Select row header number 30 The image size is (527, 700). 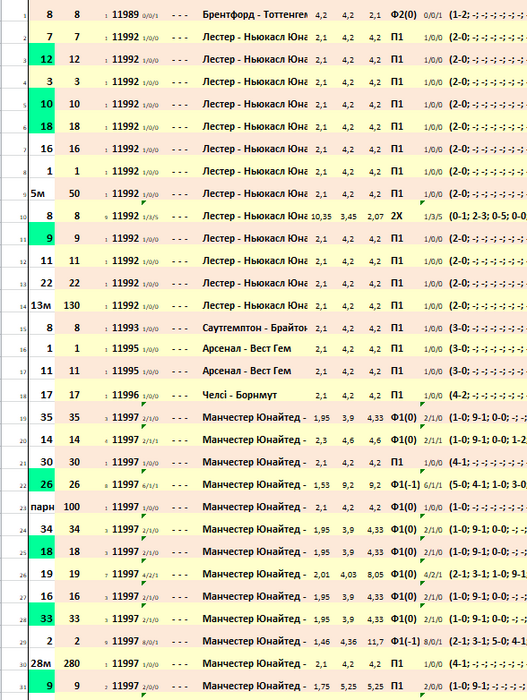[23, 665]
